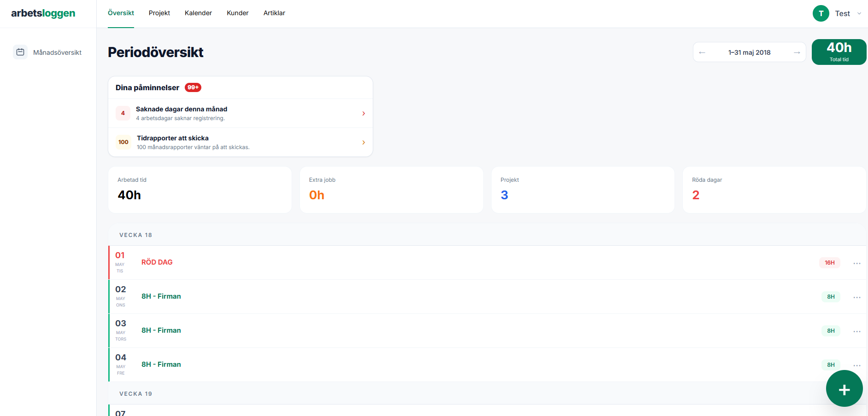
Task: Click the 4 count badge
Action: (x=123, y=113)
